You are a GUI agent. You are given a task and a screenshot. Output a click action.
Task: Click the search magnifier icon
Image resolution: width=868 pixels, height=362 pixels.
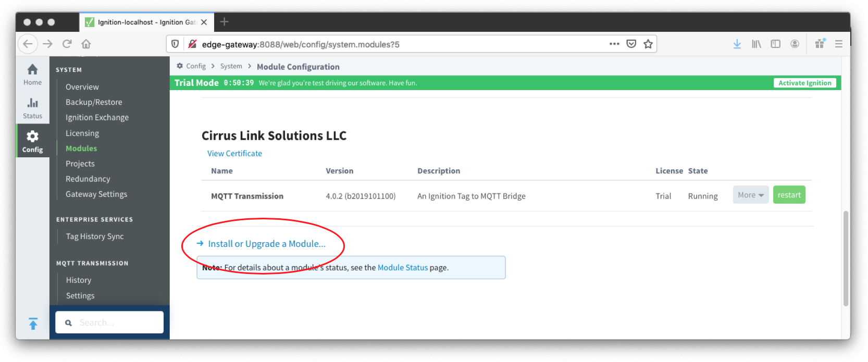[x=68, y=323]
